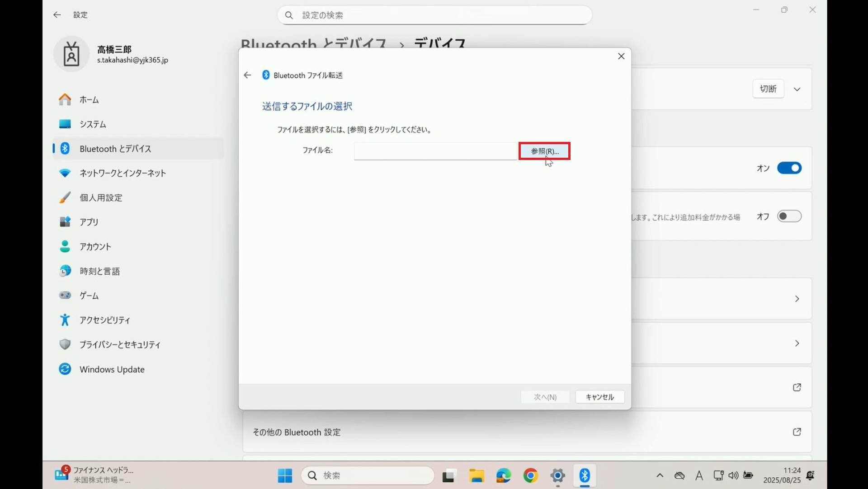
Task: Enable the オフ metered connection toggle
Action: coord(789,216)
